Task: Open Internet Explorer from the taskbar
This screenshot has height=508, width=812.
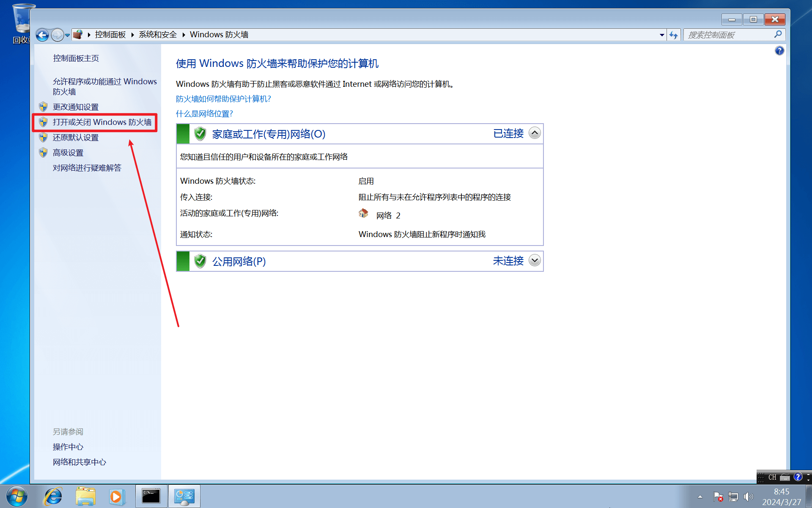Action: pyautogui.click(x=53, y=496)
